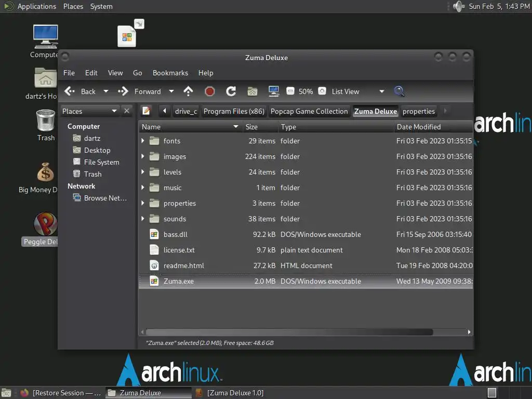
Task: Click the scrollbar right arrow
Action: click(x=469, y=332)
